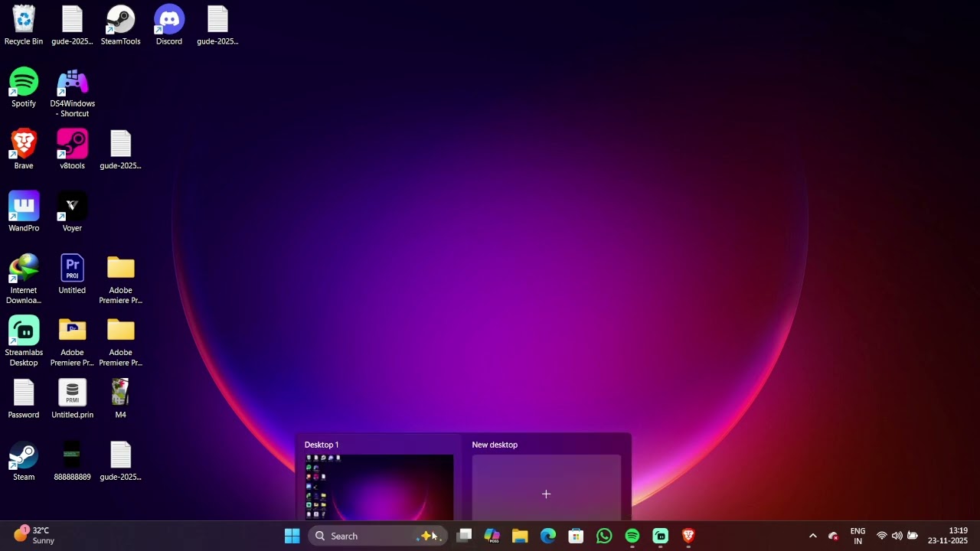Click the tray icon with red badge
The width and height of the screenshot is (980, 551).
834,536
